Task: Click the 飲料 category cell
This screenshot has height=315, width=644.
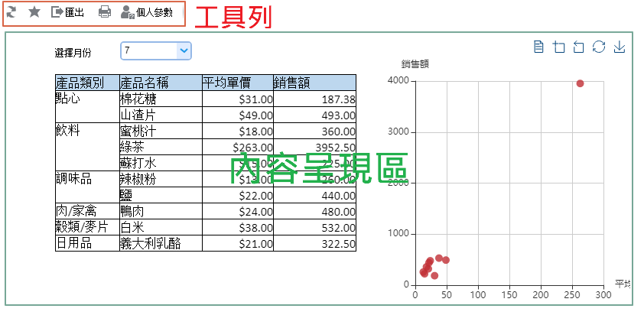Action: coord(69,131)
